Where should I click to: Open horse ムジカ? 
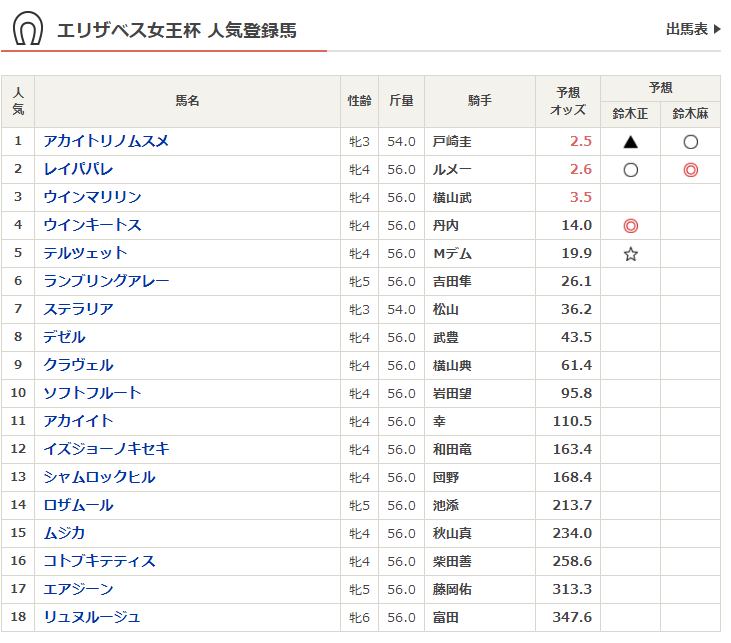[64, 533]
